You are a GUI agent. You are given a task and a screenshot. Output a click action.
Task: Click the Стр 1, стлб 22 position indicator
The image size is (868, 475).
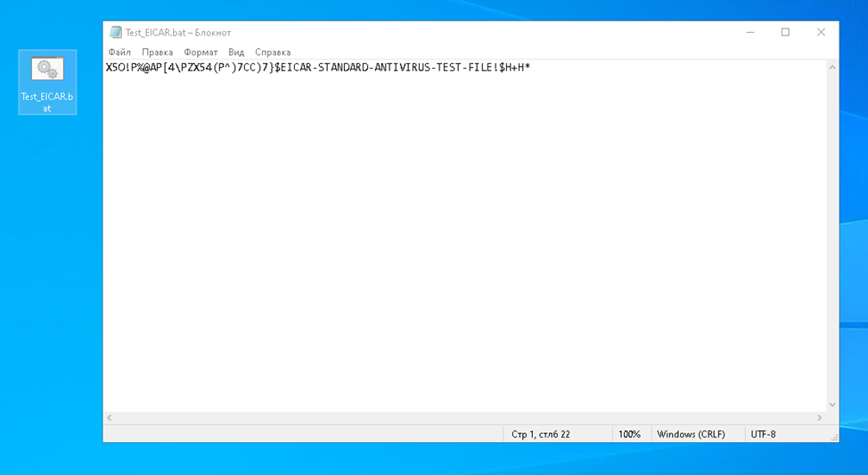coord(541,434)
